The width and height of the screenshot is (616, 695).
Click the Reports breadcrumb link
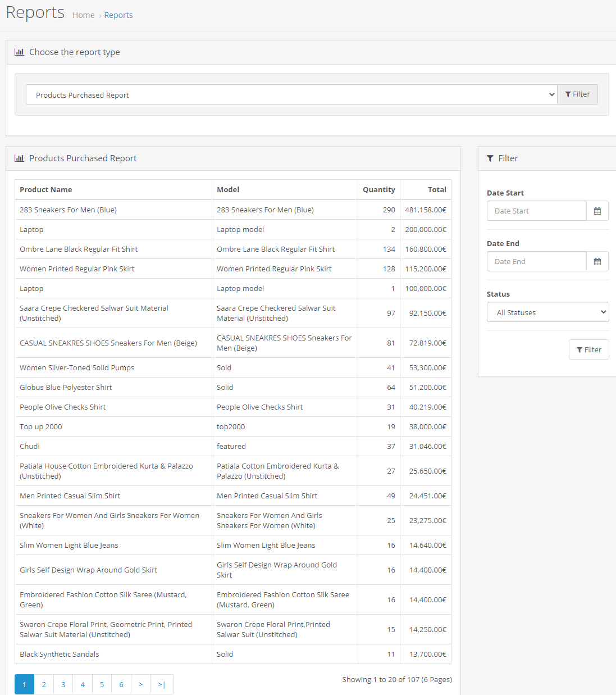(118, 15)
